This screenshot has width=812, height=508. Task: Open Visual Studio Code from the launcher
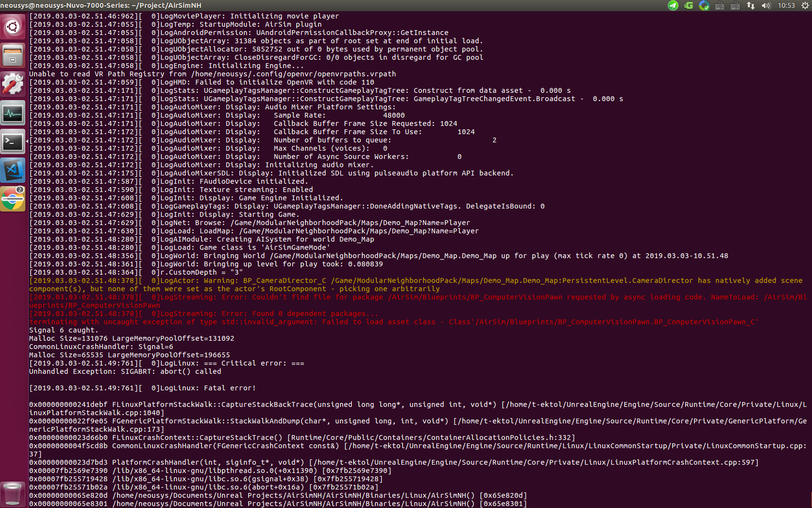[13, 170]
